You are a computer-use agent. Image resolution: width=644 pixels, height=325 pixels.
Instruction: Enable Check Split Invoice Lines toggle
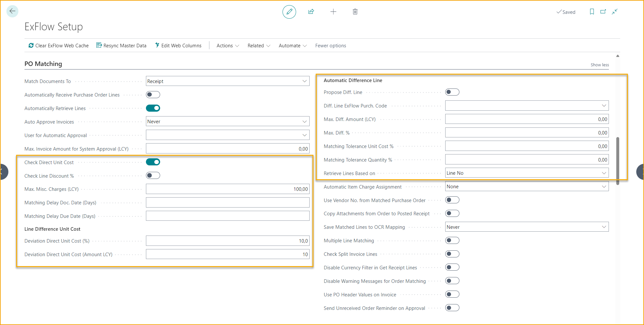coord(452,254)
